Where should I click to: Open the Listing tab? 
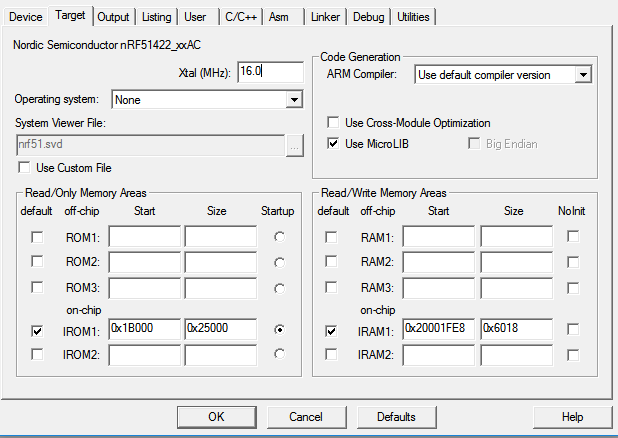[x=156, y=17]
